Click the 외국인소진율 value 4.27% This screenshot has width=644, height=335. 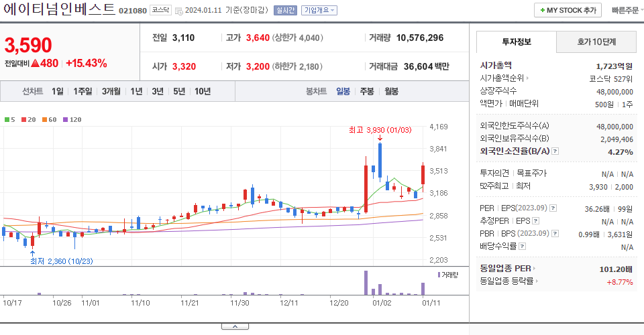click(620, 151)
